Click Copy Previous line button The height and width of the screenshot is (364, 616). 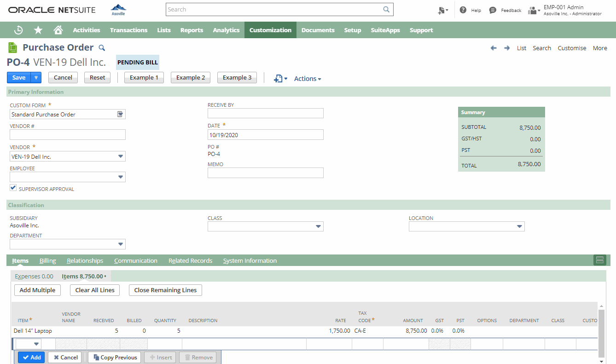pos(115,357)
